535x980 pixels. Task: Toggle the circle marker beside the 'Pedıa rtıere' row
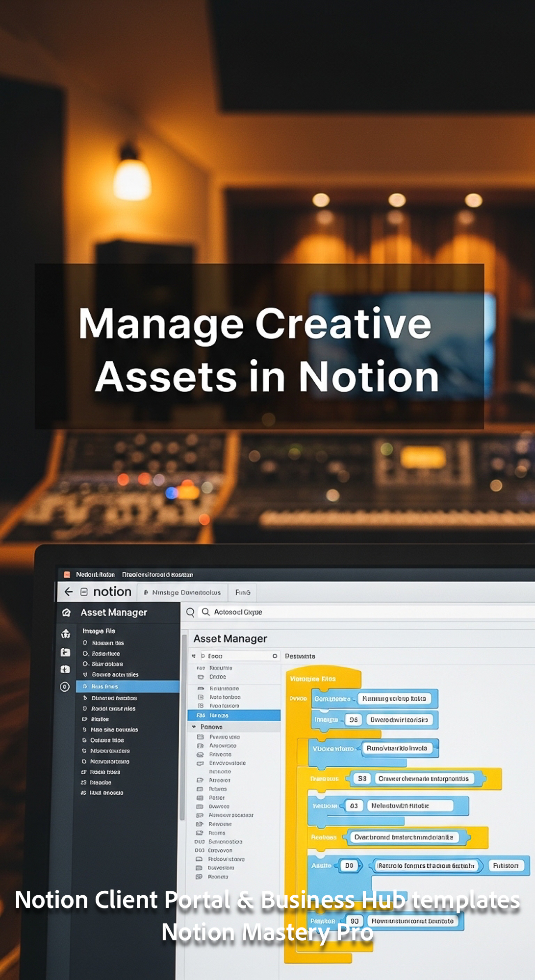point(85,654)
